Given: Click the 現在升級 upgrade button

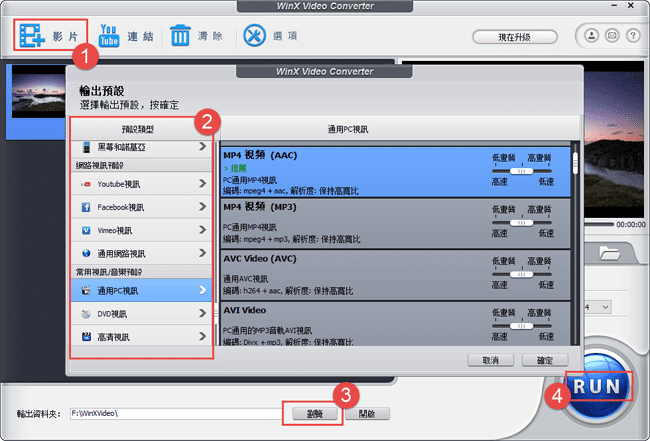Looking at the screenshot, I should coord(514,37).
